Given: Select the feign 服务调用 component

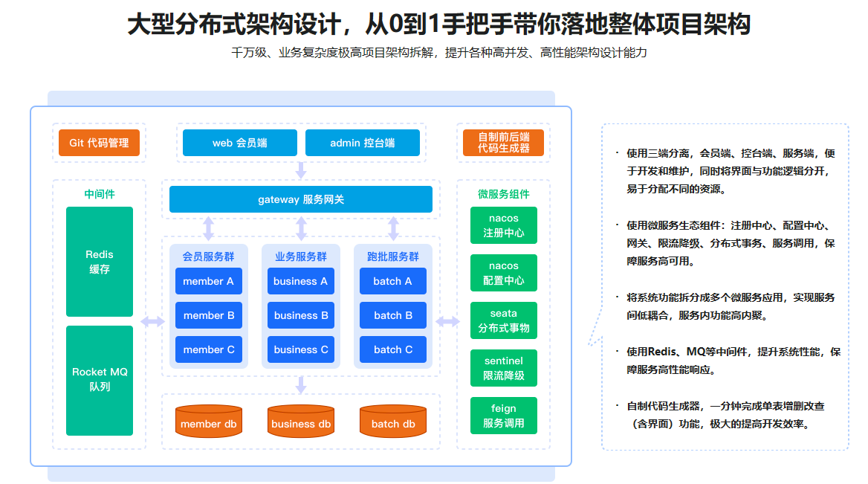Looking at the screenshot, I should click(504, 416).
